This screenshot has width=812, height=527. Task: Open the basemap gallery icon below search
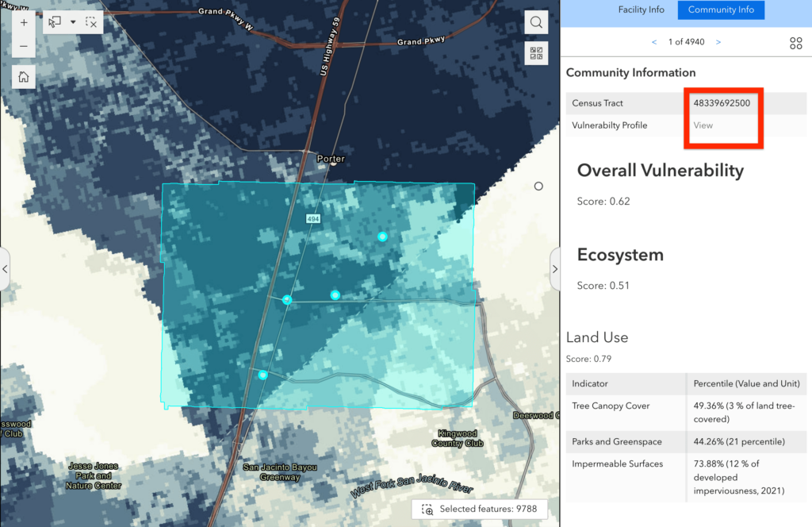pyautogui.click(x=536, y=52)
